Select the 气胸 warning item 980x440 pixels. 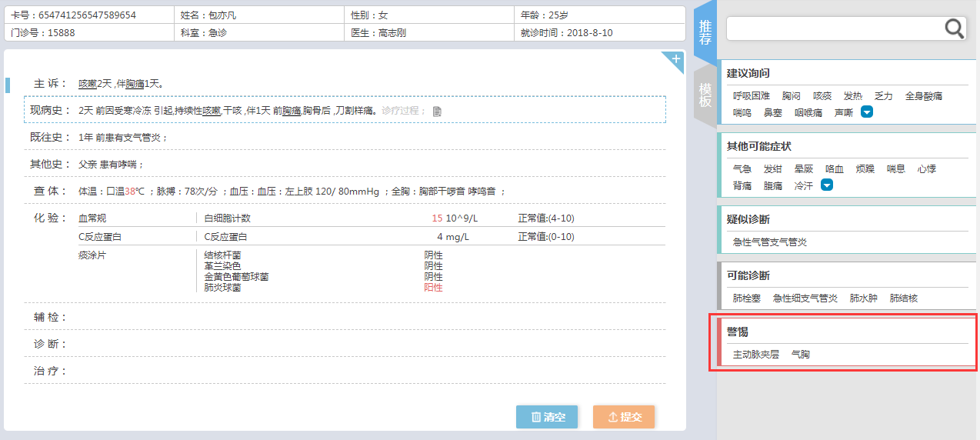click(801, 355)
